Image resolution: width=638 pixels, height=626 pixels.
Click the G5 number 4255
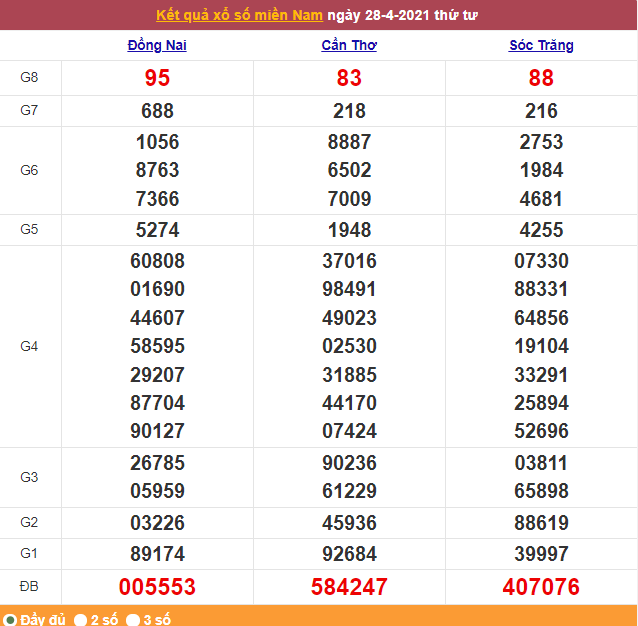tap(541, 229)
